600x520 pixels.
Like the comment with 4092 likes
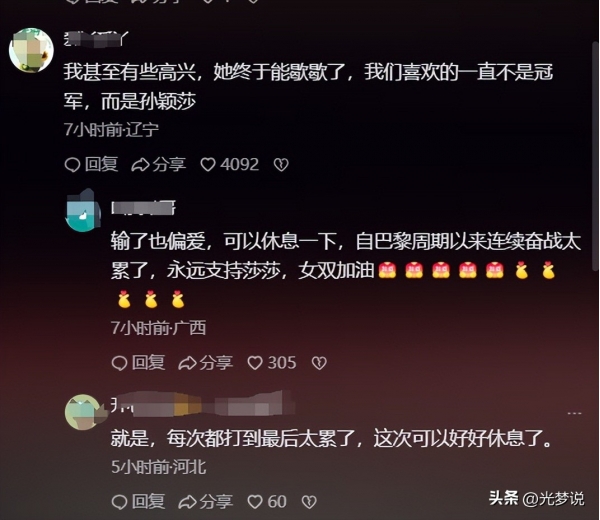230,165
